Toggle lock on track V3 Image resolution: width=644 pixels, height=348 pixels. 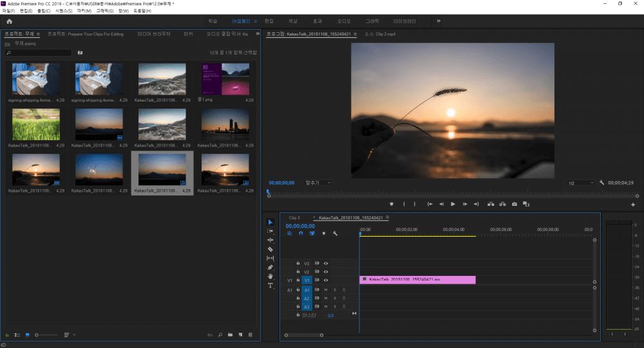298,264
